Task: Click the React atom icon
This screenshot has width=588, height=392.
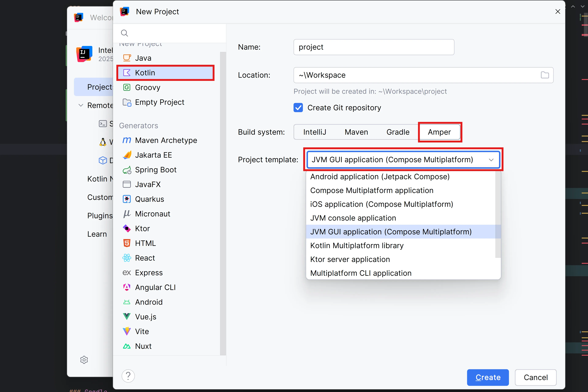Action: pos(127,258)
